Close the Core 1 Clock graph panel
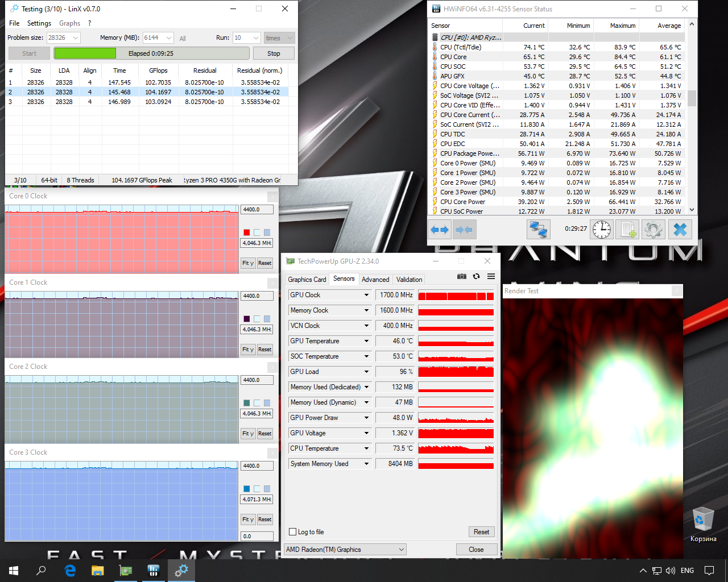Screen dimensions: 728x582 (273, 283)
